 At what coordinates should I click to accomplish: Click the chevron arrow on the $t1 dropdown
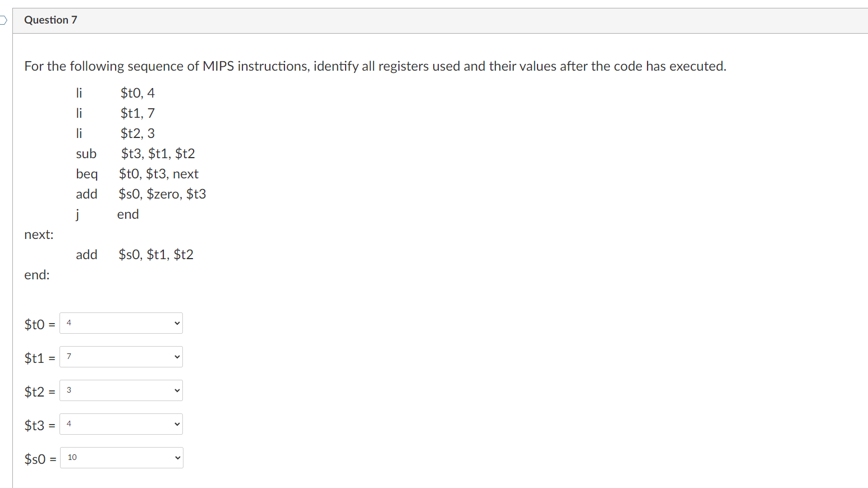(176, 357)
